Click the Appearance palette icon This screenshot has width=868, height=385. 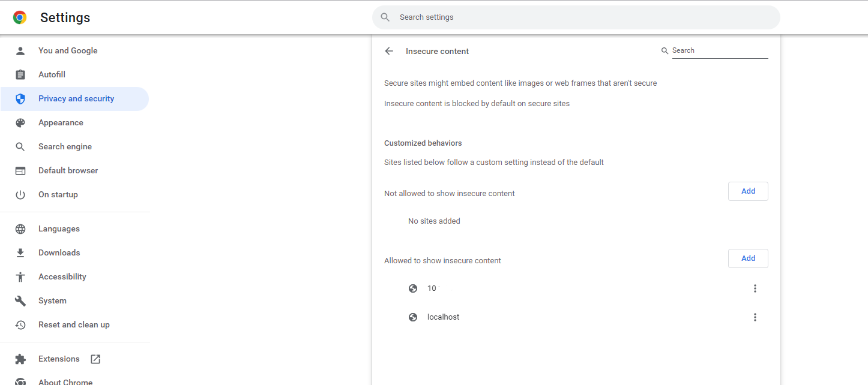[20, 123]
